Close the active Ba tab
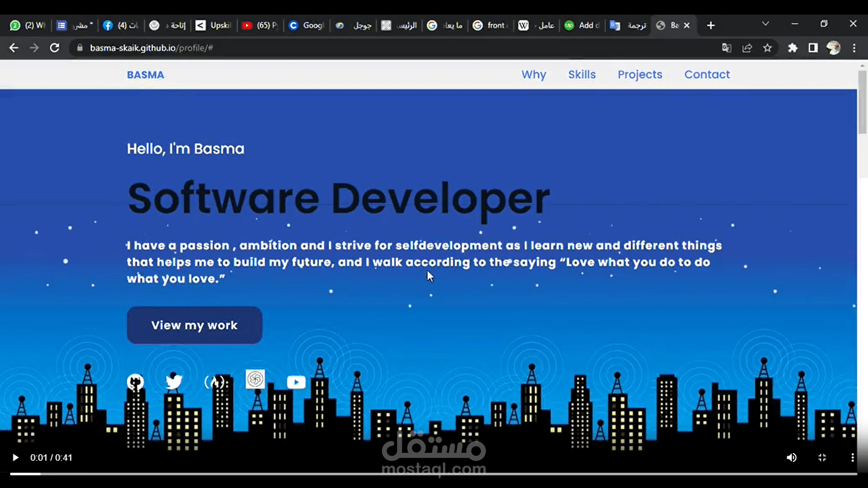 pos(686,25)
